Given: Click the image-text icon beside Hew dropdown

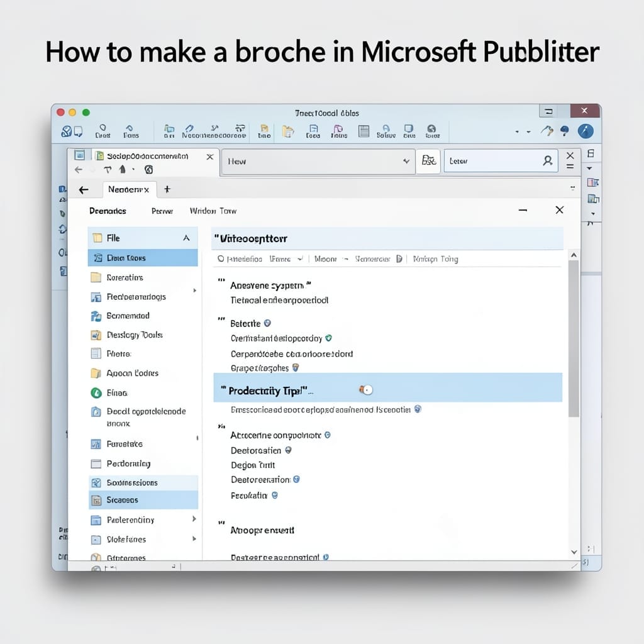Looking at the screenshot, I should point(428,160).
